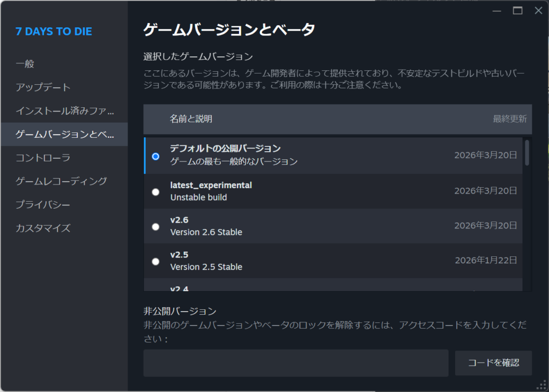Open the プライバシー section
The image size is (549, 392).
(43, 205)
